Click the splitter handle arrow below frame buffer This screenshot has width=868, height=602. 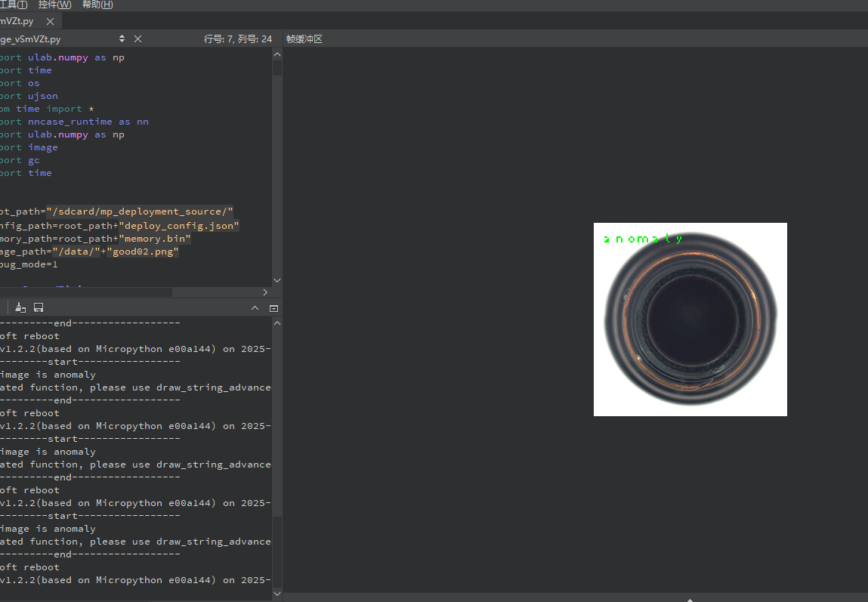click(x=690, y=599)
